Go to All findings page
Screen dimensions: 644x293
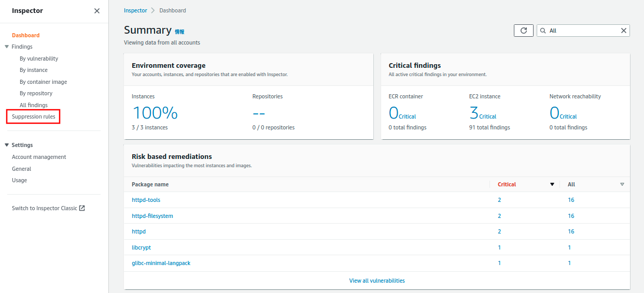(x=34, y=105)
